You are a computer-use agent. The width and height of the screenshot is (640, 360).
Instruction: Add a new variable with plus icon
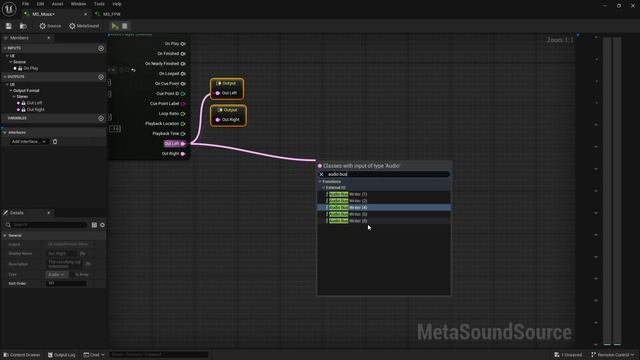tap(101, 118)
